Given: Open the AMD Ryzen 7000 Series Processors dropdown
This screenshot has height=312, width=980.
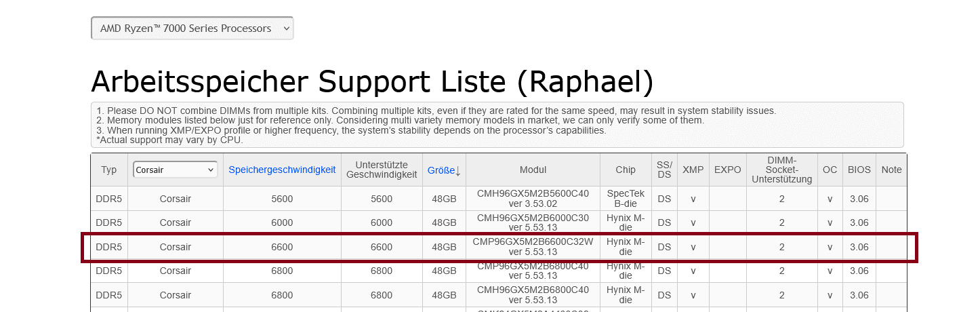Looking at the screenshot, I should point(192,28).
